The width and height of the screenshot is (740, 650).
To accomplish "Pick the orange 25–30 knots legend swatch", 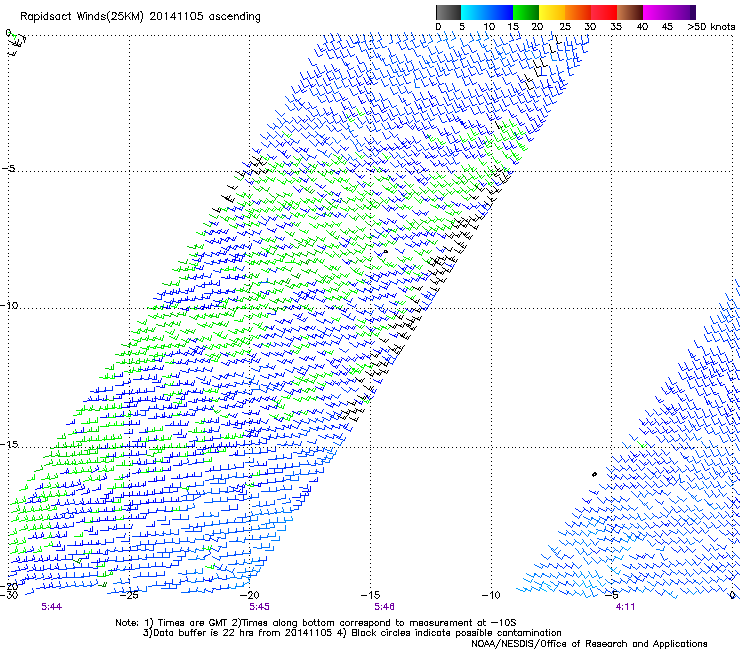I will click(x=578, y=12).
